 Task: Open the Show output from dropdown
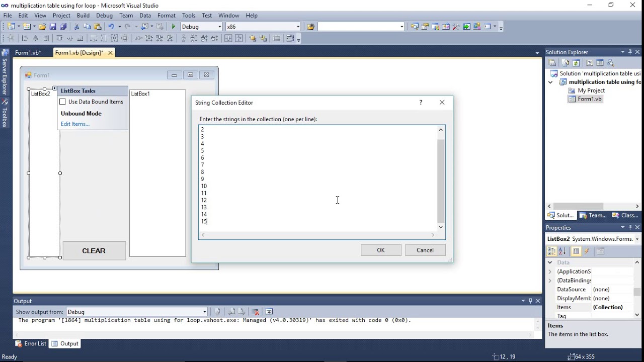204,312
